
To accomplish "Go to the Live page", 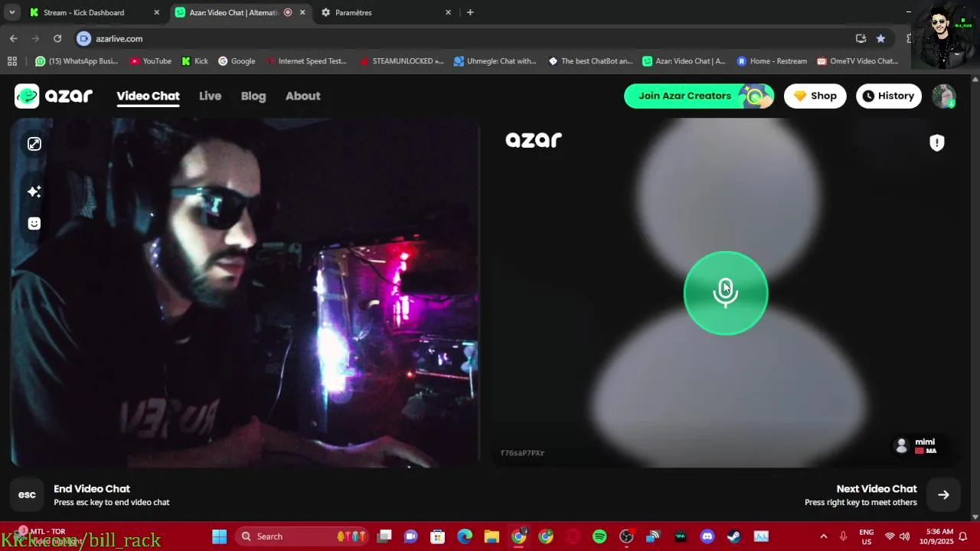I will click(210, 96).
